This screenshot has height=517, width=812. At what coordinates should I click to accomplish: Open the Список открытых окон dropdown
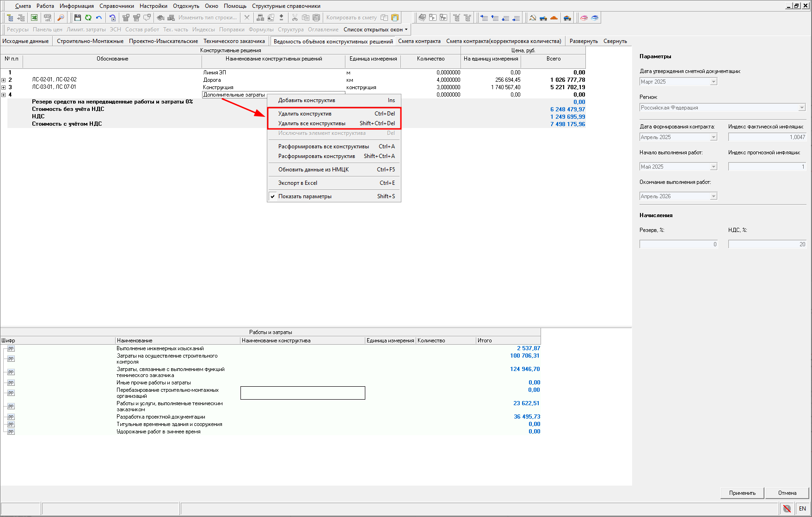(375, 30)
